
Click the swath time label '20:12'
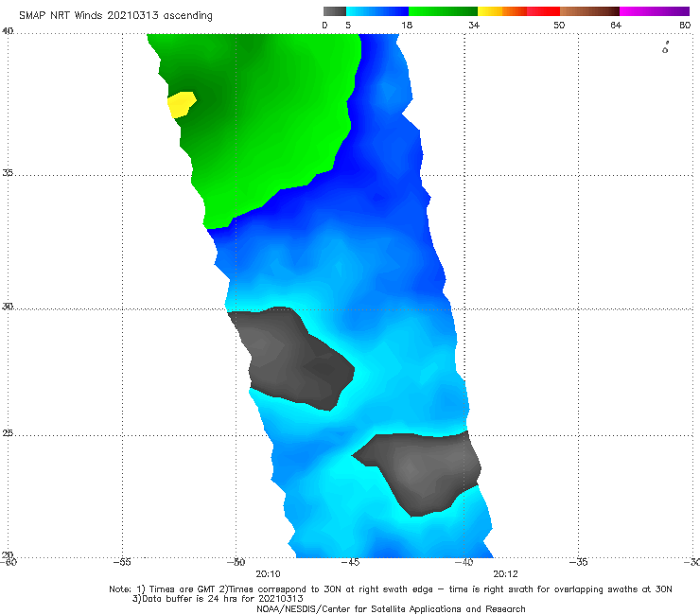[505, 574]
